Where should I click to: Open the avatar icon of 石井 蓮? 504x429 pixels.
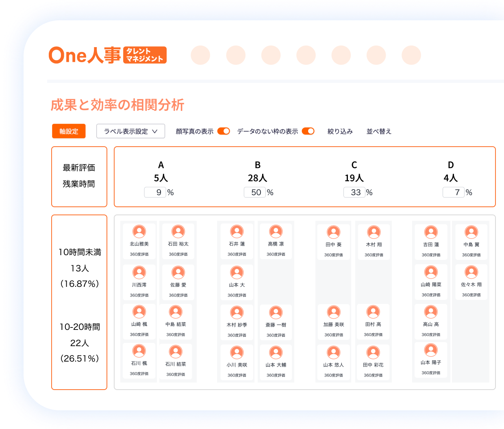pos(237,232)
